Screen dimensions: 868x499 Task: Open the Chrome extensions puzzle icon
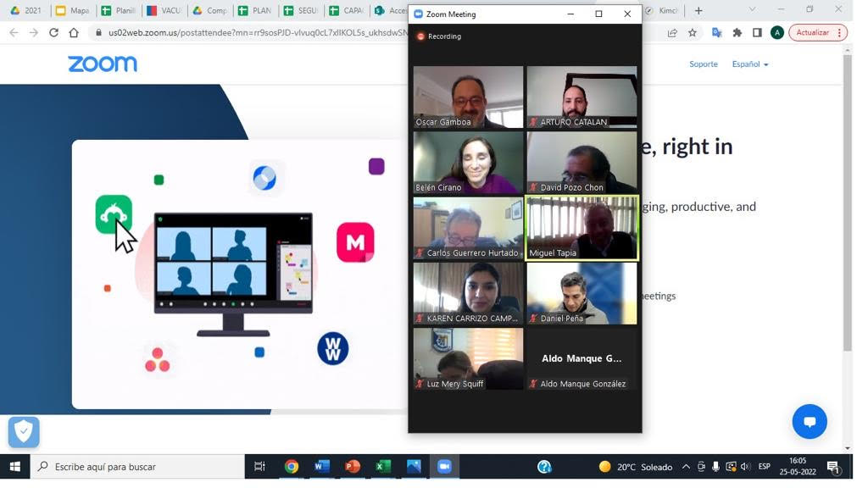[x=737, y=33]
